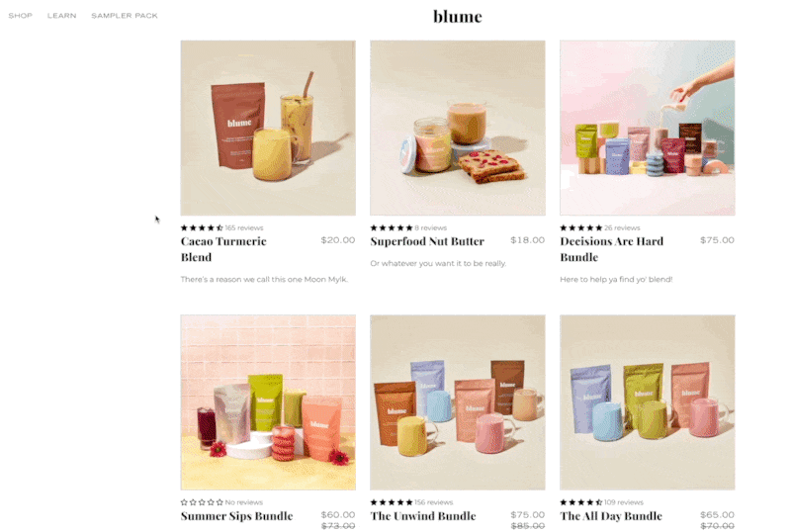Open the SHOP menu item
791x532 pixels.
pyautogui.click(x=20, y=16)
